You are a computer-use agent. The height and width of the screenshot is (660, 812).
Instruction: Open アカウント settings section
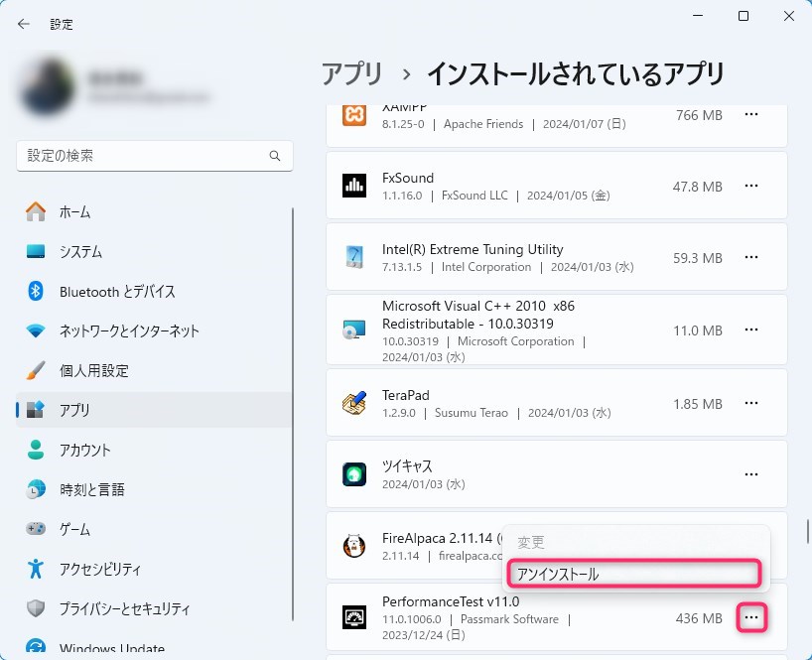coord(85,450)
